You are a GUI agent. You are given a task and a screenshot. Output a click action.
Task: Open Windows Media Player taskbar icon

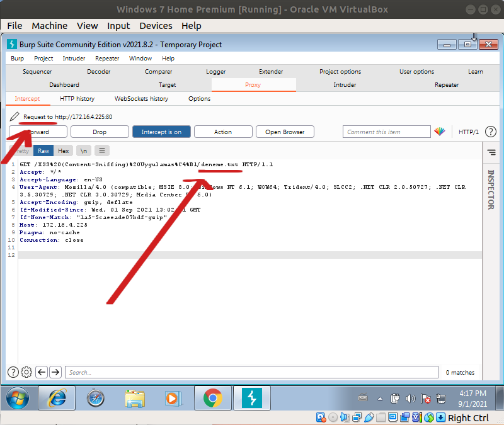(x=174, y=399)
